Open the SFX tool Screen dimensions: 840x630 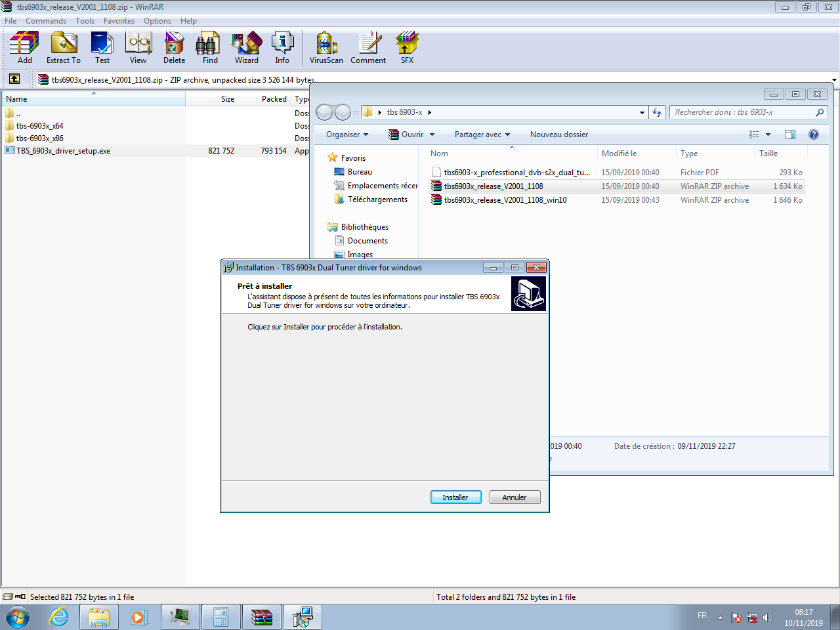point(407,48)
